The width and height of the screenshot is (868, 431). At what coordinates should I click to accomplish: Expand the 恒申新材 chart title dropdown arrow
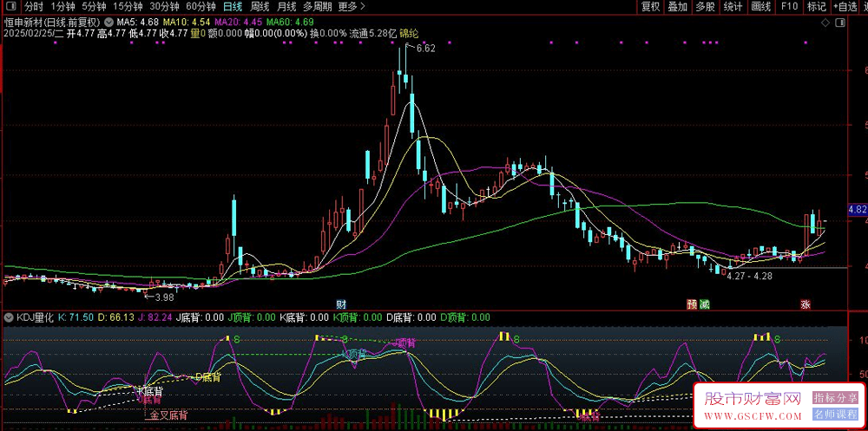(x=107, y=20)
